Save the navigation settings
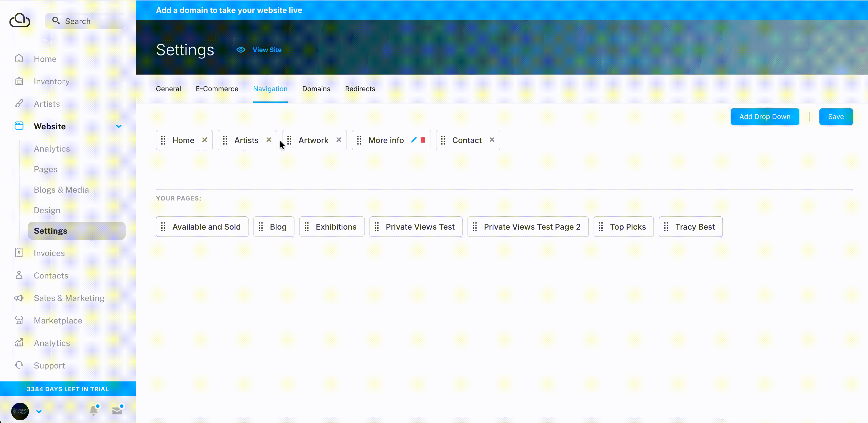Image resolution: width=868 pixels, height=423 pixels. click(x=836, y=117)
